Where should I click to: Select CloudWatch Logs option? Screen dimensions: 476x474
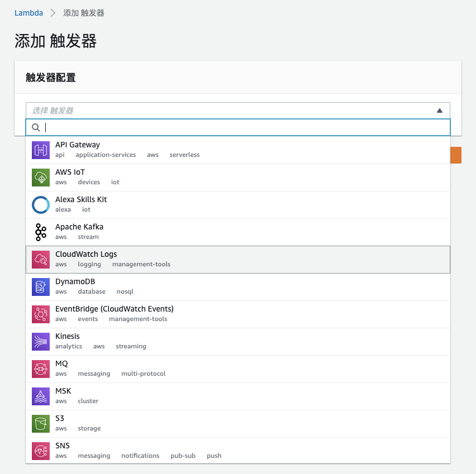pyautogui.click(x=237, y=260)
